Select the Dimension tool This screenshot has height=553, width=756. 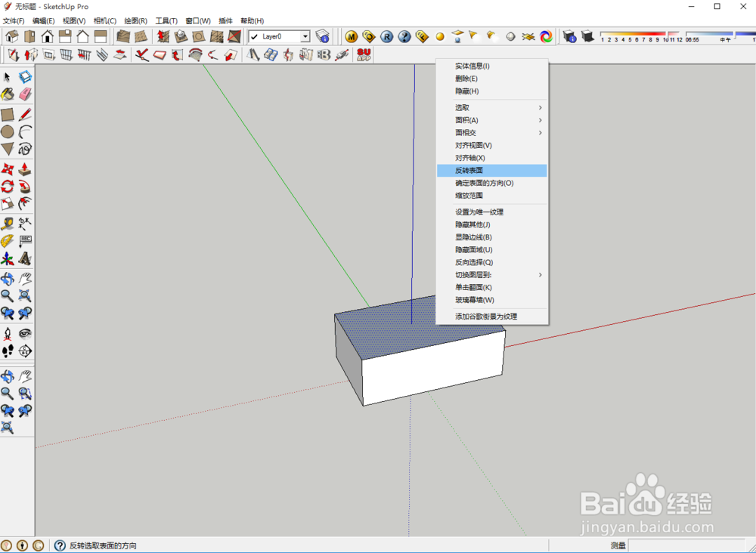point(25,224)
